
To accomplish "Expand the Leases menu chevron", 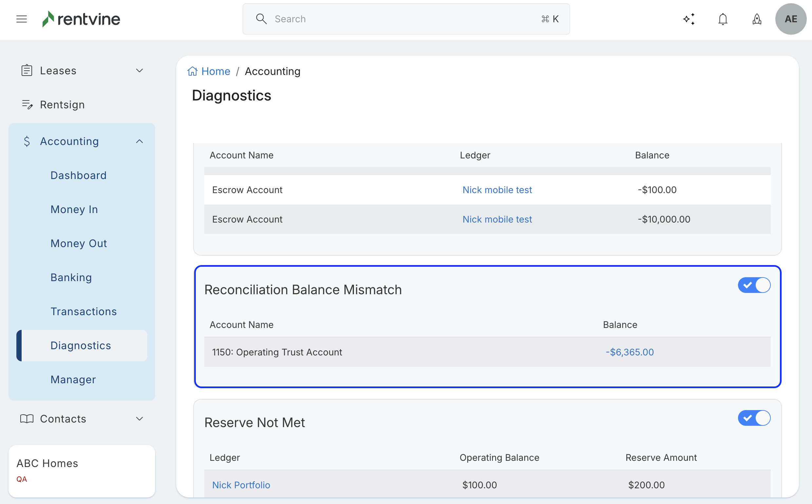I will [140, 71].
